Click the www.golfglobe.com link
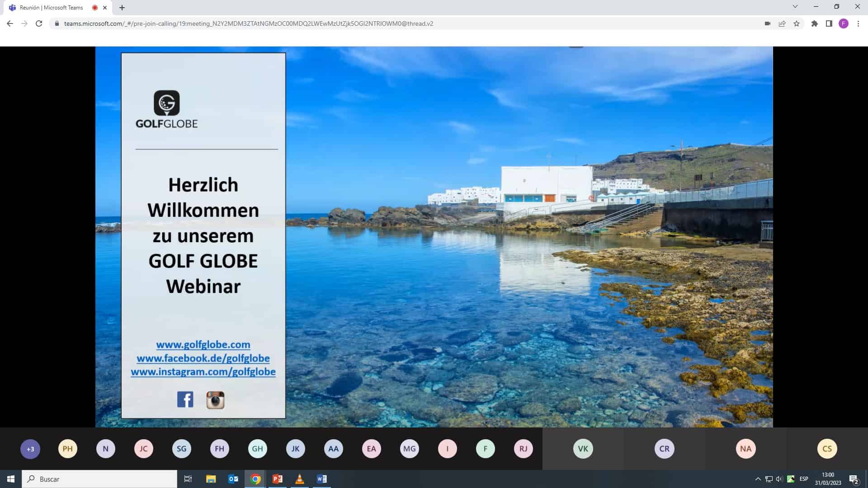Screen dimensions: 868x488 [203, 344]
